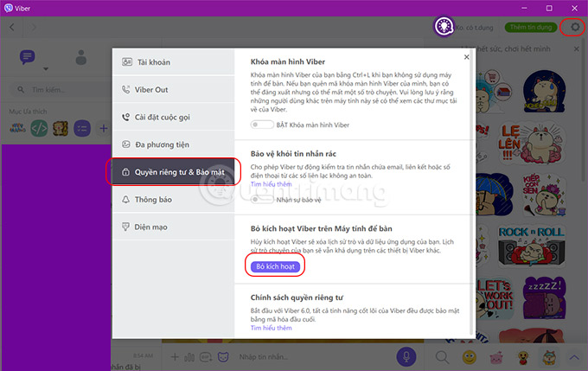Image resolution: width=588 pixels, height=371 pixels.
Task: Close the settings dialog
Action: 466,57
